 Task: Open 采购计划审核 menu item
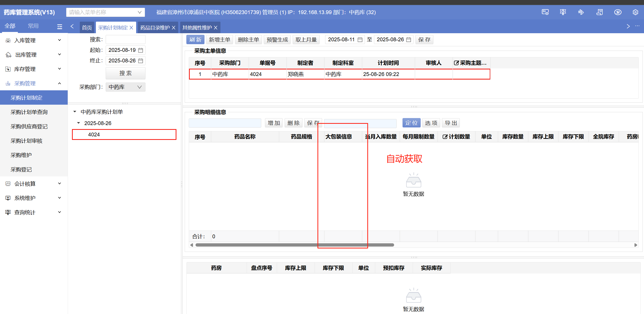click(x=26, y=141)
